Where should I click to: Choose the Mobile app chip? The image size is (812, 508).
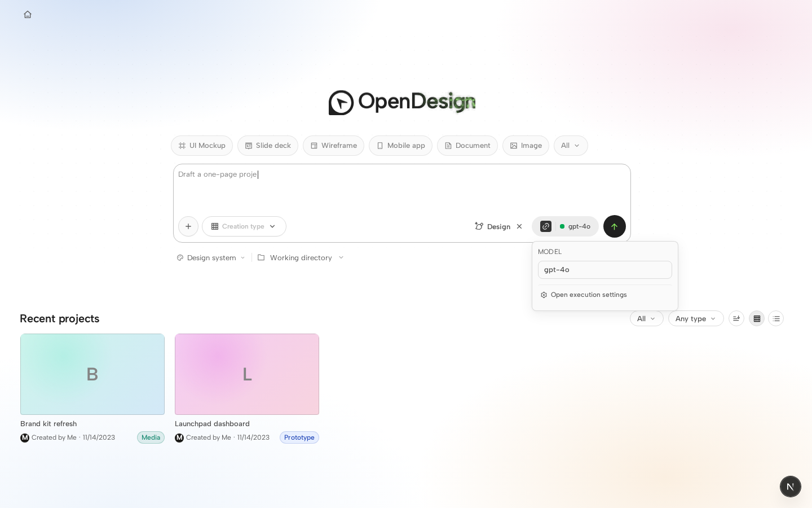400,146
